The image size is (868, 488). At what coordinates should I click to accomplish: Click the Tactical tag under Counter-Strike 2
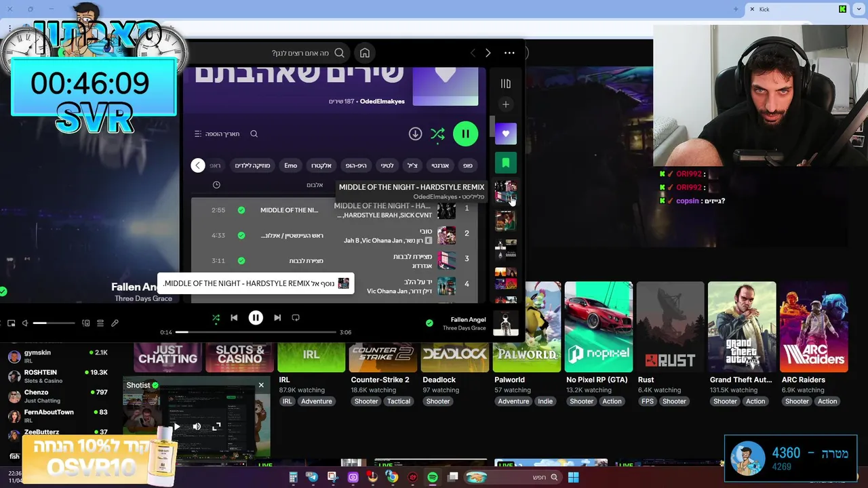coord(399,401)
